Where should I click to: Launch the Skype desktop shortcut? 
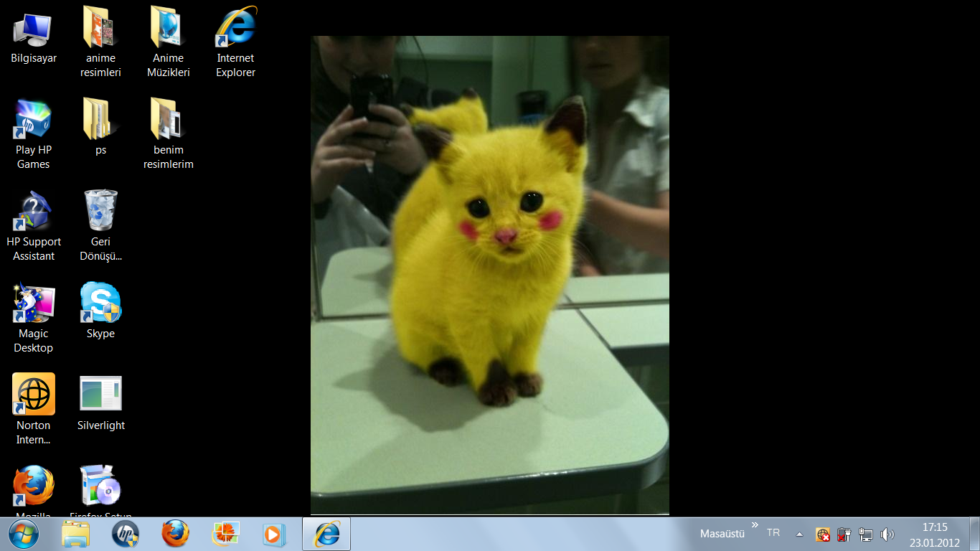[100, 311]
